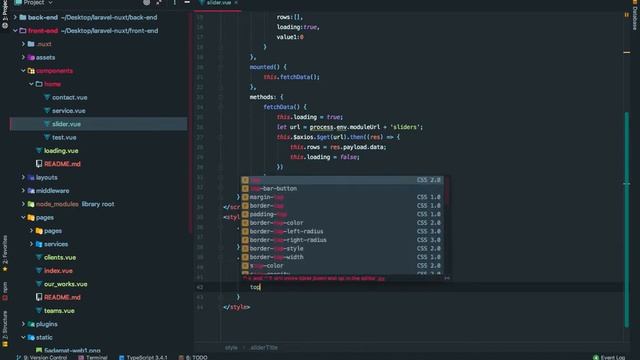Expand the middleware folder
Screen dimensions: 640x360
tap(23, 191)
